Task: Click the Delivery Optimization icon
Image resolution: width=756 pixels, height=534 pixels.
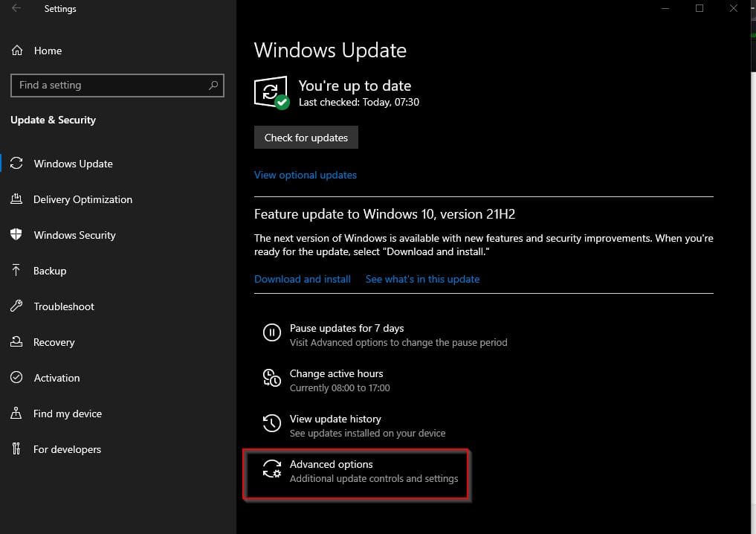Action: (16, 199)
